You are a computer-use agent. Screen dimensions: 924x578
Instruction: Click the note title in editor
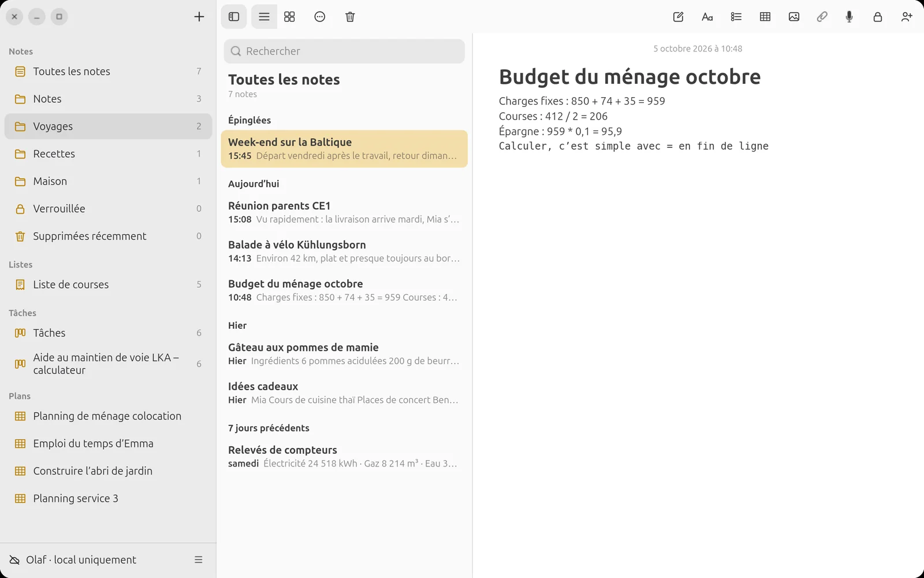629,77
